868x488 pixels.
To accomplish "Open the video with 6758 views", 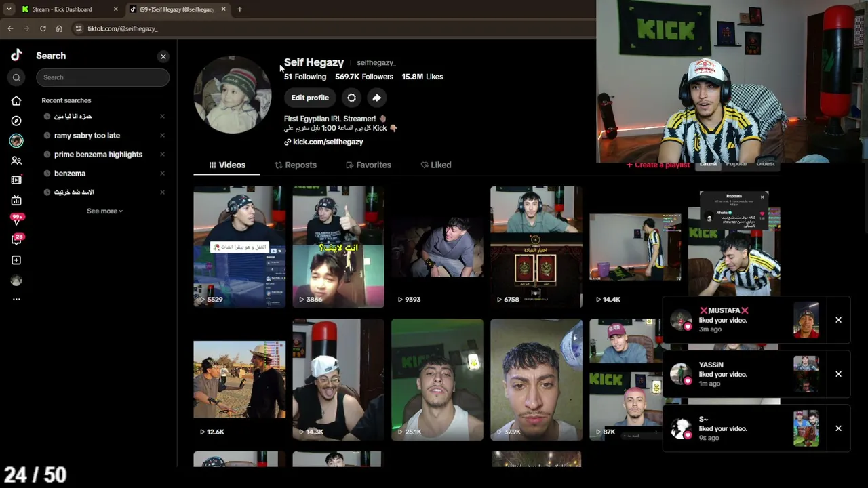I will (536, 247).
